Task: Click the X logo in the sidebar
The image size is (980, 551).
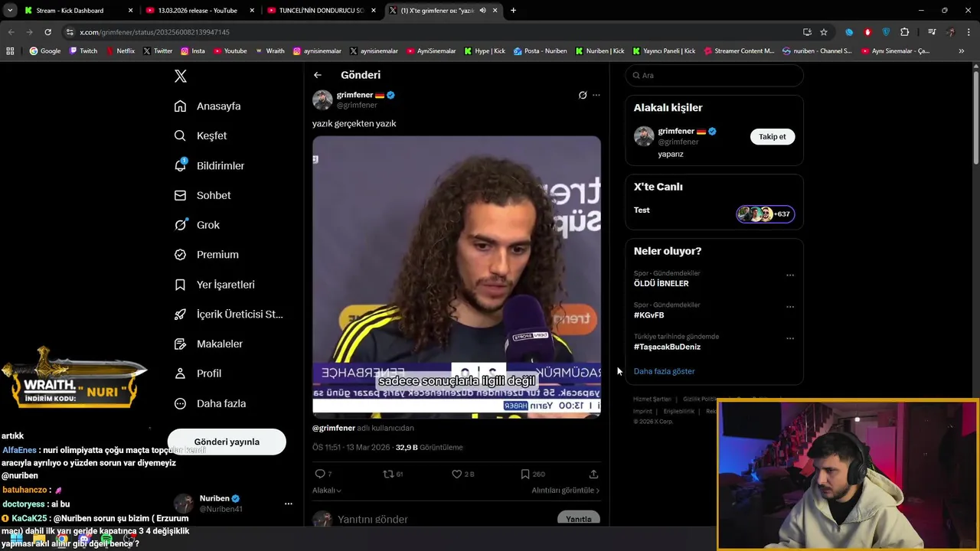Action: pyautogui.click(x=181, y=76)
